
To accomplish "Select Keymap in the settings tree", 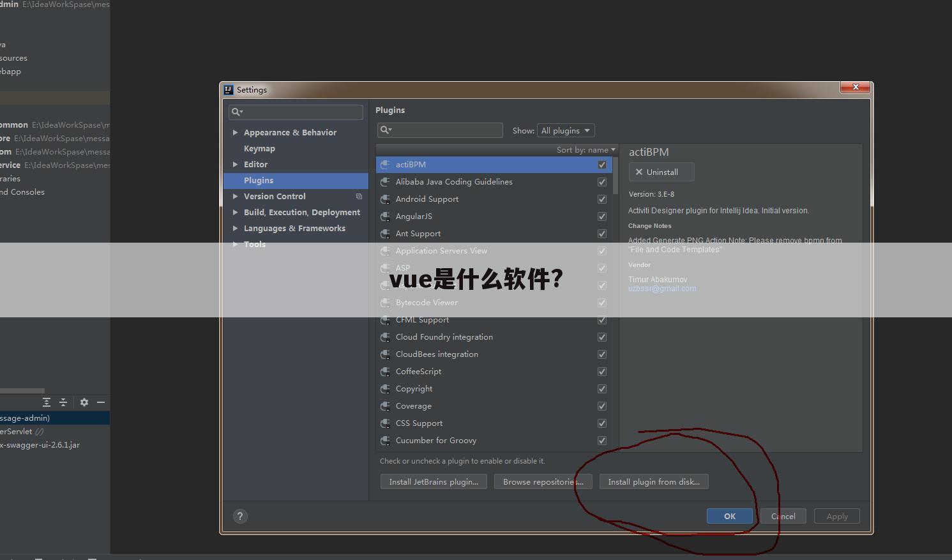I will [x=259, y=148].
